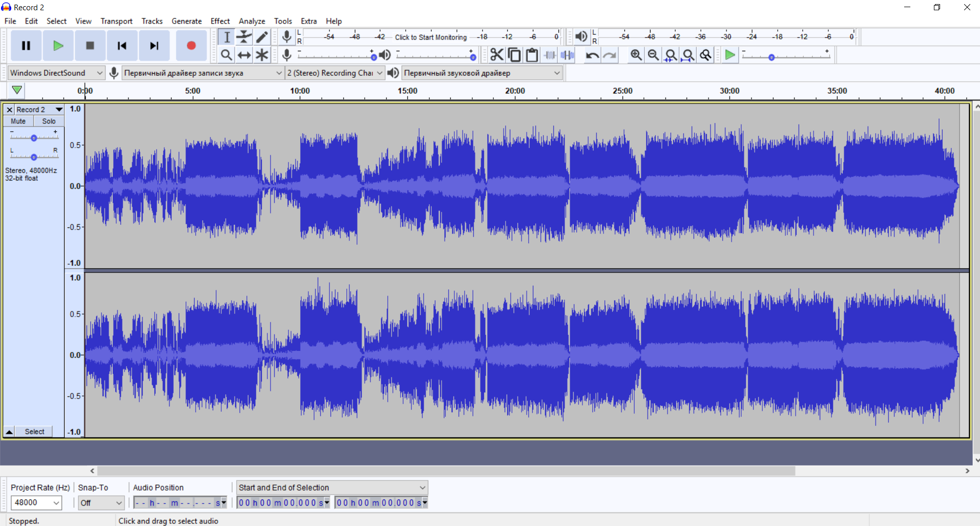Click the Play-at-Speed slider
980x526 pixels.
786,55
